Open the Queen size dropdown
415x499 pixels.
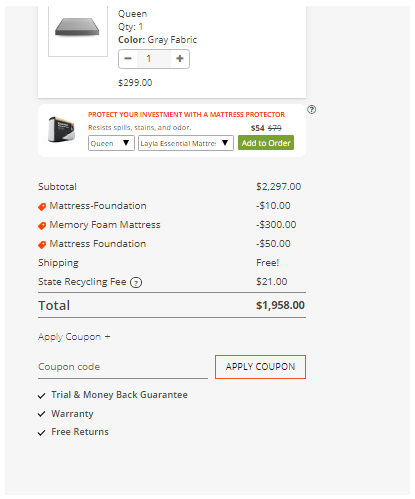click(x=111, y=143)
